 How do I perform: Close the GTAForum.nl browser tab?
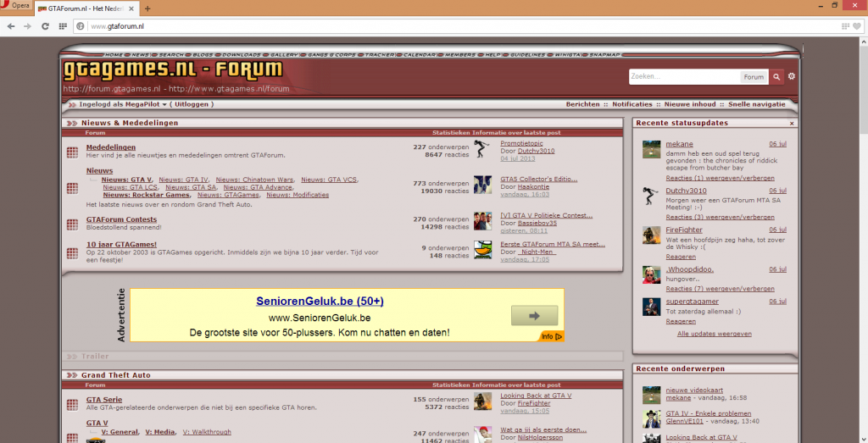[x=131, y=8]
